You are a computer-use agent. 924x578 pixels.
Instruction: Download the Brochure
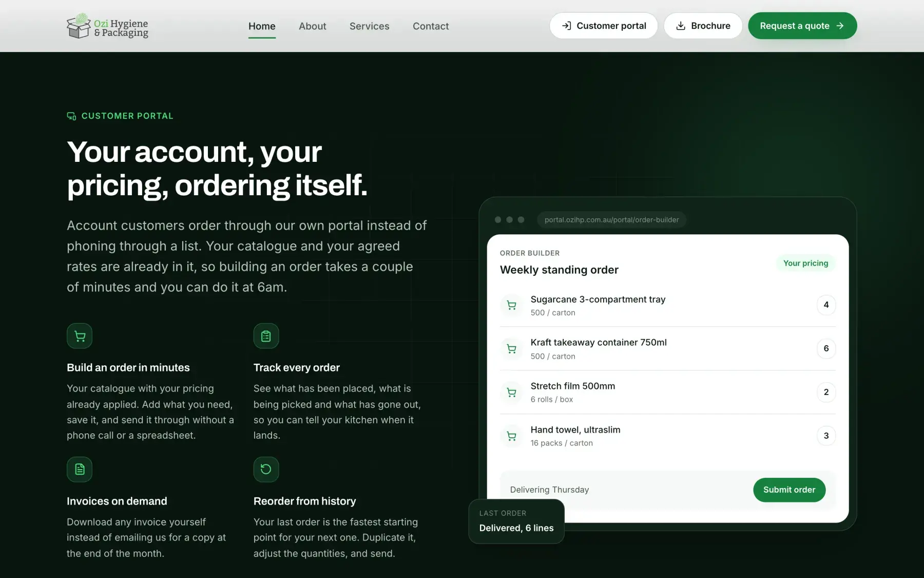pos(703,26)
